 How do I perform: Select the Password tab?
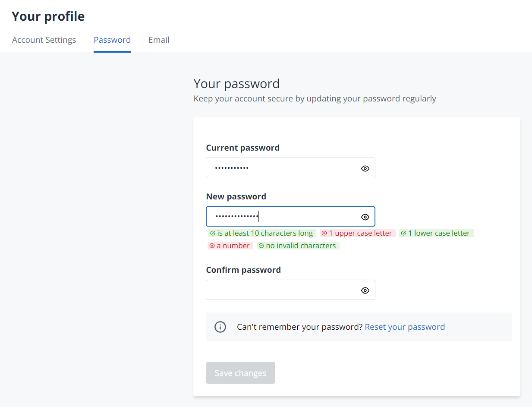pyautogui.click(x=112, y=40)
